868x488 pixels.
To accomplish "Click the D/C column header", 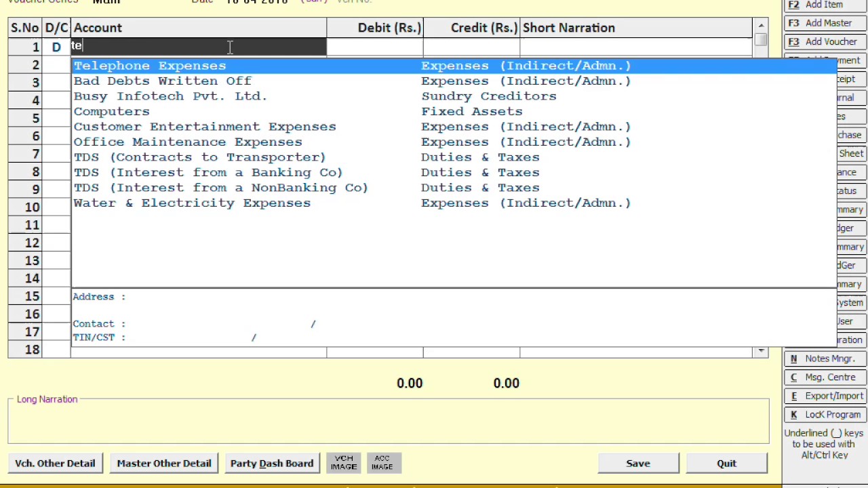I will click(x=56, y=28).
